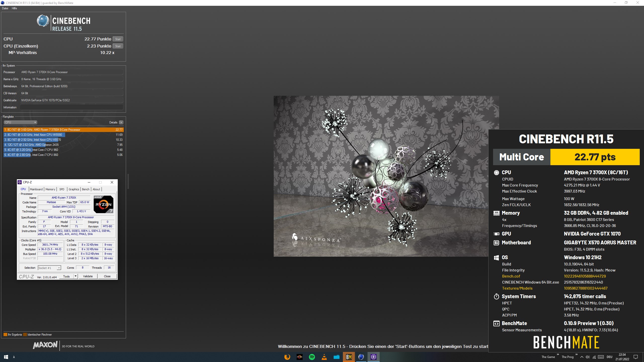Switch to SPD tab in CPU-Z
Viewport: 644px width, 362px height.
point(62,189)
